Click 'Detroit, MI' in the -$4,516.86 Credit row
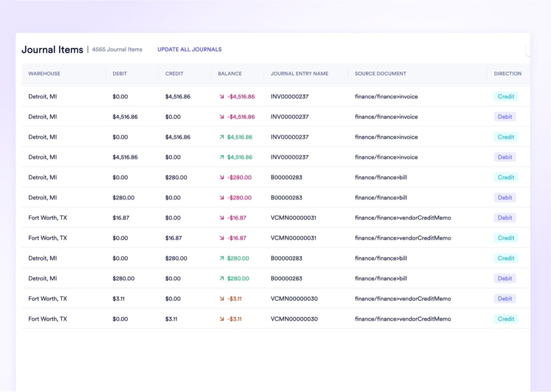Image resolution: width=551 pixels, height=392 pixels. point(43,97)
